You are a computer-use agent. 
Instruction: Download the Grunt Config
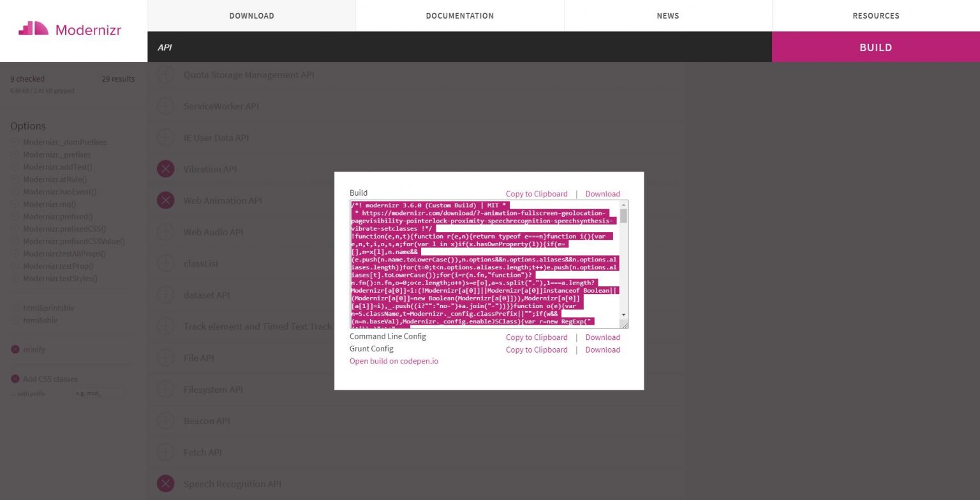602,349
